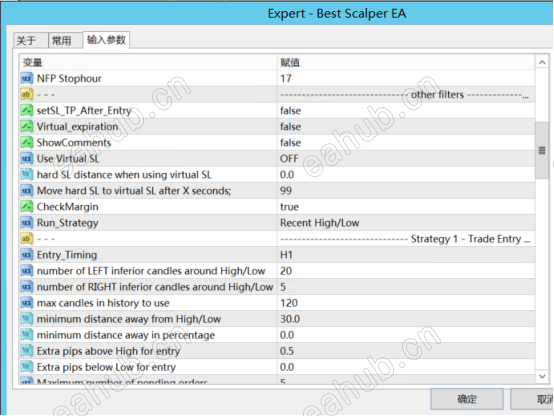The height and width of the screenshot is (416, 554).
Task: Select the 输入参数 tab
Action: 106,40
